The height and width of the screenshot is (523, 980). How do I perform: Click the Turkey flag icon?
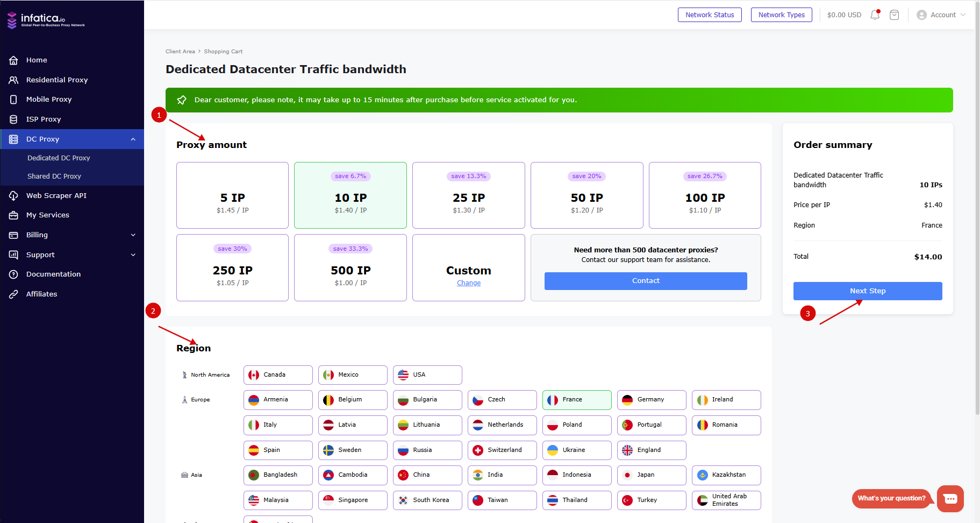[627, 500]
